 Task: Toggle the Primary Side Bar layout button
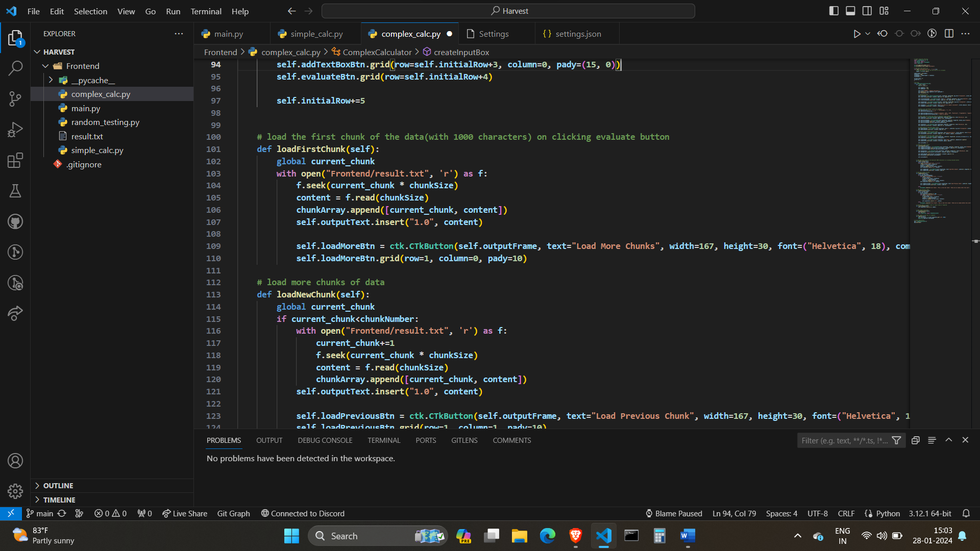coord(834,11)
